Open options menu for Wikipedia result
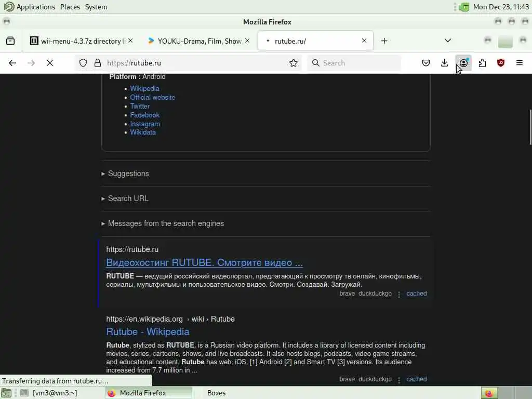 (x=399, y=380)
